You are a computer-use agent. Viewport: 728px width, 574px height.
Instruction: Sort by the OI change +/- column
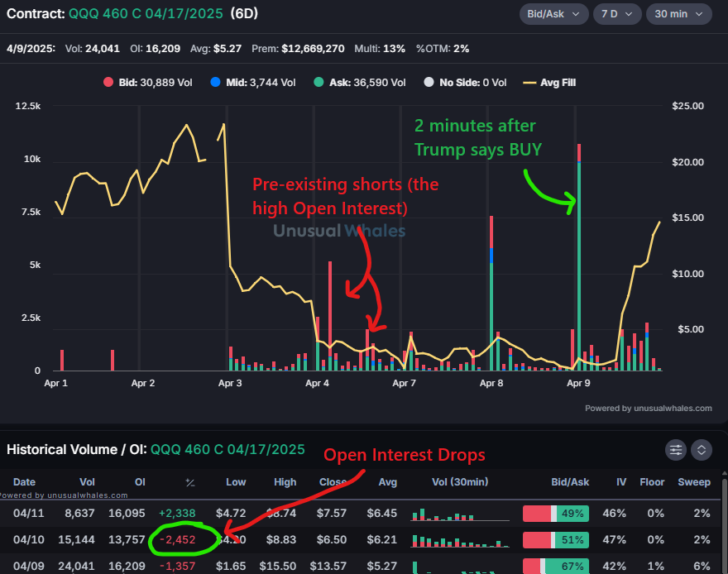pos(190,482)
